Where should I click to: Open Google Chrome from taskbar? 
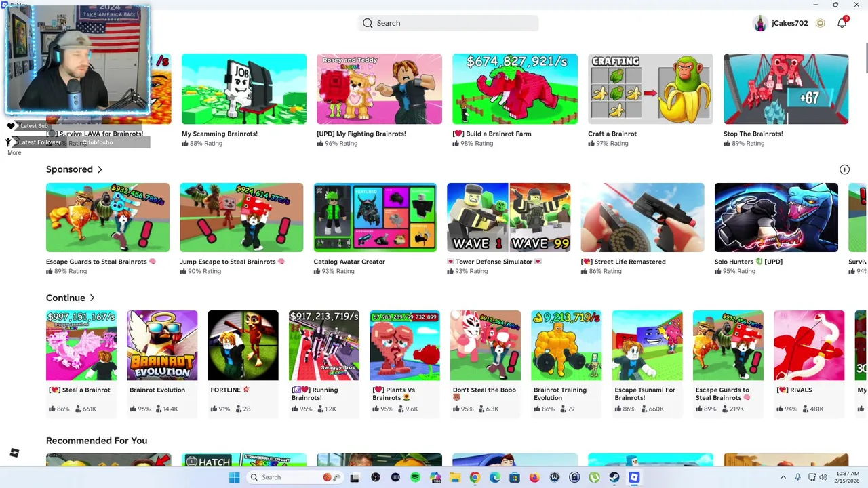[x=475, y=477]
